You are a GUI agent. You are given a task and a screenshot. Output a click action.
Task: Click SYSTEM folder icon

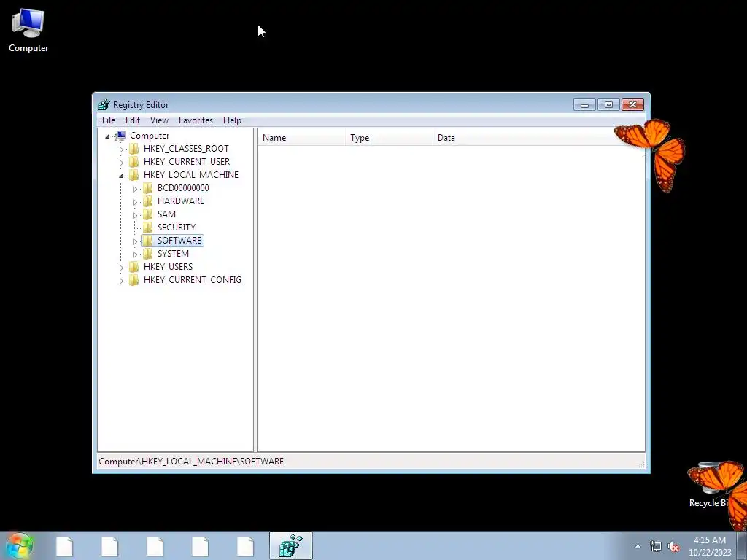click(148, 253)
